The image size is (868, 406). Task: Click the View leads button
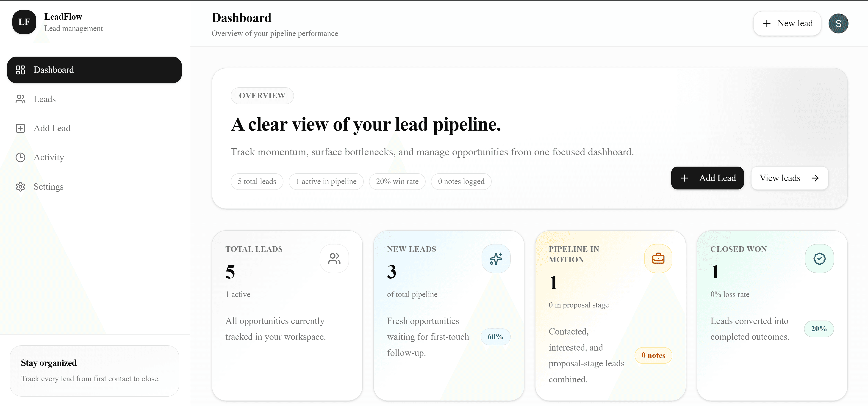click(790, 178)
